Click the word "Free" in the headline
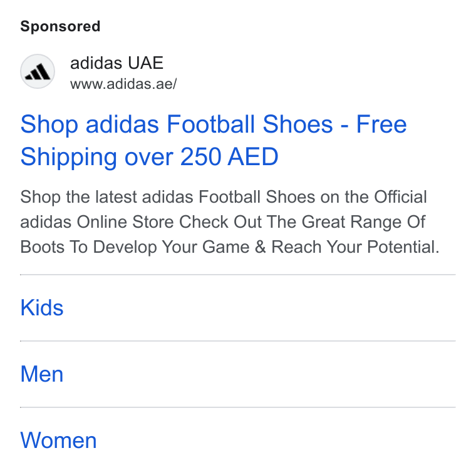The height and width of the screenshot is (473, 476). (x=381, y=124)
